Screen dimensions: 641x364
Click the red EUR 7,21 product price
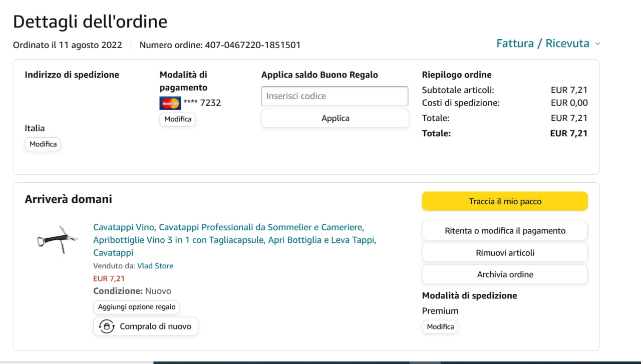109,278
